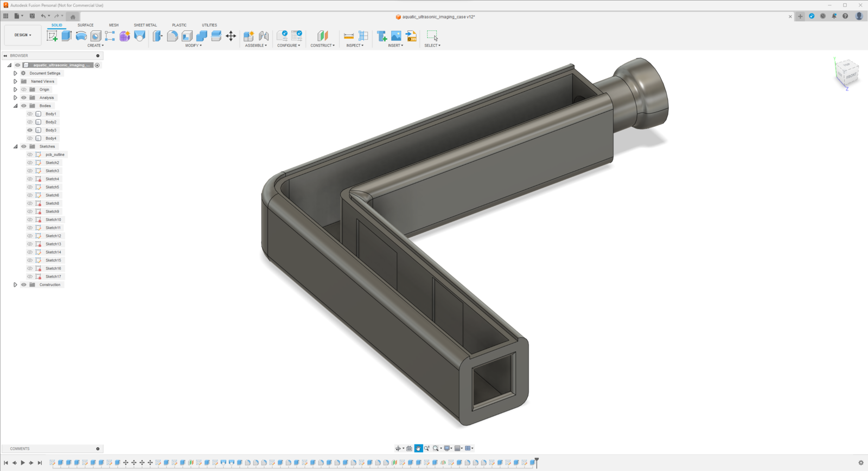Open the Measure tool under Inspect
The width and height of the screenshot is (868, 471).
pyautogui.click(x=349, y=36)
